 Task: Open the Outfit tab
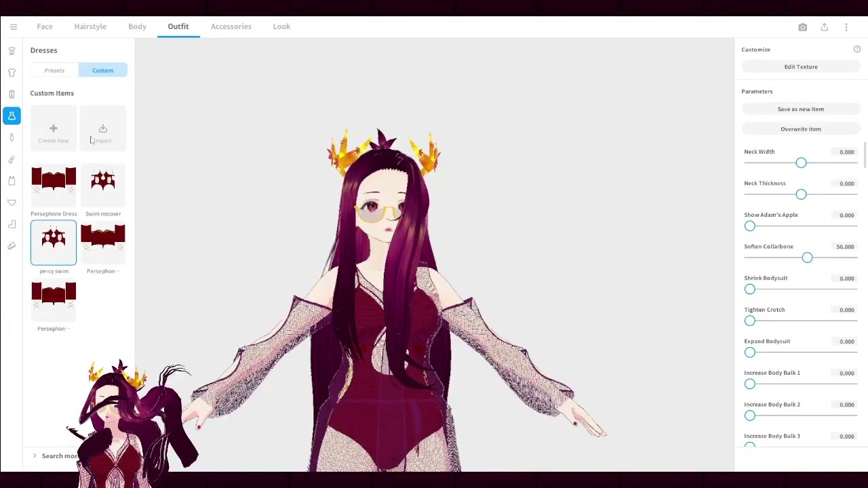[x=178, y=26]
